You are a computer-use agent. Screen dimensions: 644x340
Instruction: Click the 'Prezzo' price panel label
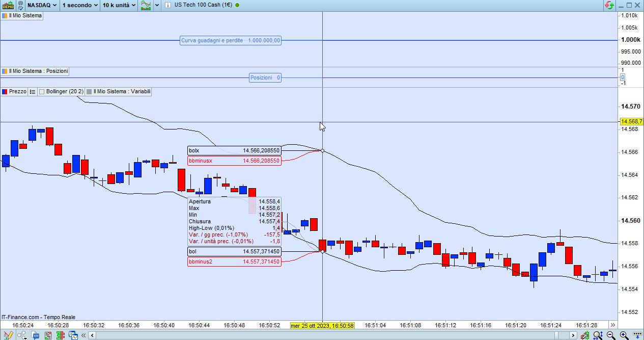14,91
